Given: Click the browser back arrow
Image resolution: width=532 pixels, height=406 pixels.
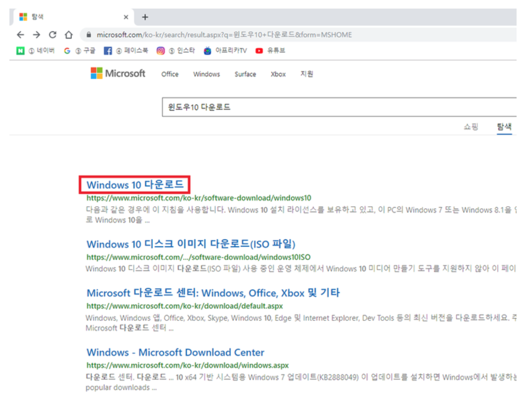Looking at the screenshot, I should coord(21,35).
